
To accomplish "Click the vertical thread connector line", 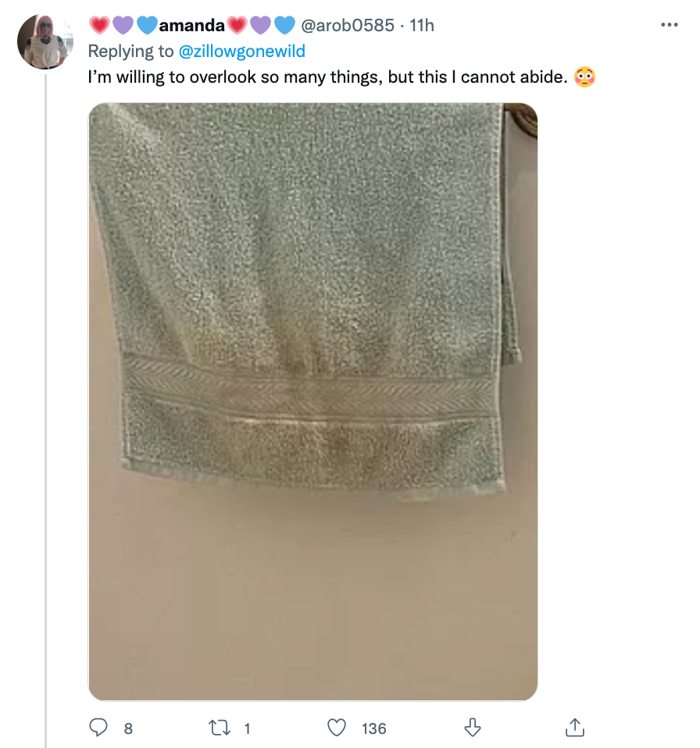I will 46,410.
